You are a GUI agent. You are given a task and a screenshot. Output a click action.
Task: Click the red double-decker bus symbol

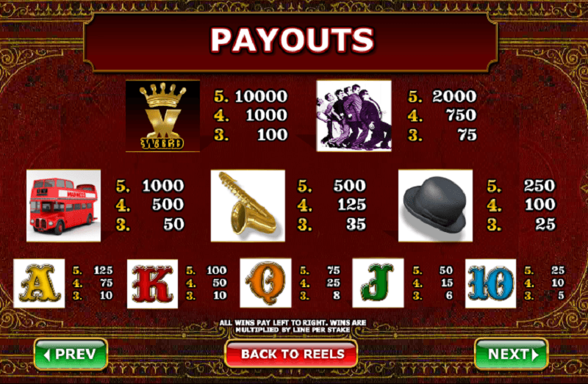tap(63, 206)
